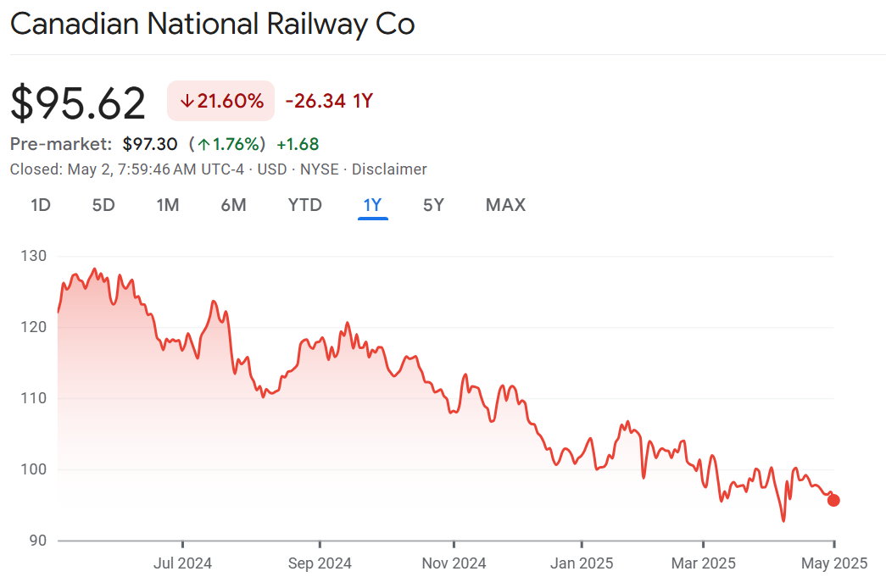Open the Disclaimer link
Image resolution: width=886 pixels, height=588 pixels.
click(389, 169)
